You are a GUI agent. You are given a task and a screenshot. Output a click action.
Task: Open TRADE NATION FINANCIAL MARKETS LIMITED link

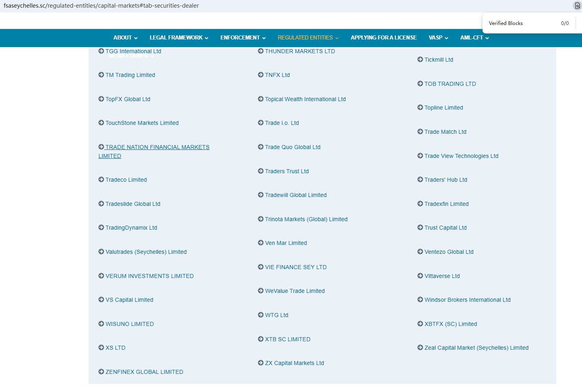[154, 151]
